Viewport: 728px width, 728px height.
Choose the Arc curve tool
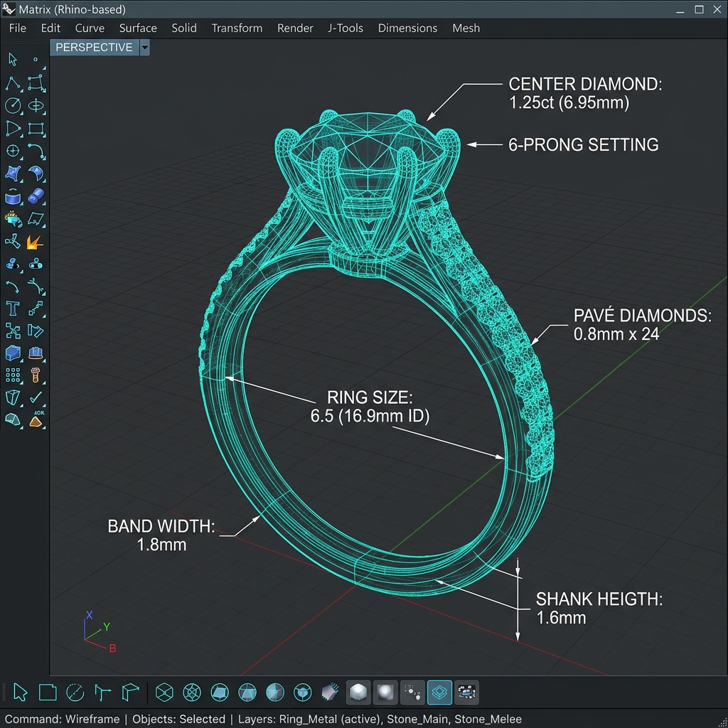point(36,151)
